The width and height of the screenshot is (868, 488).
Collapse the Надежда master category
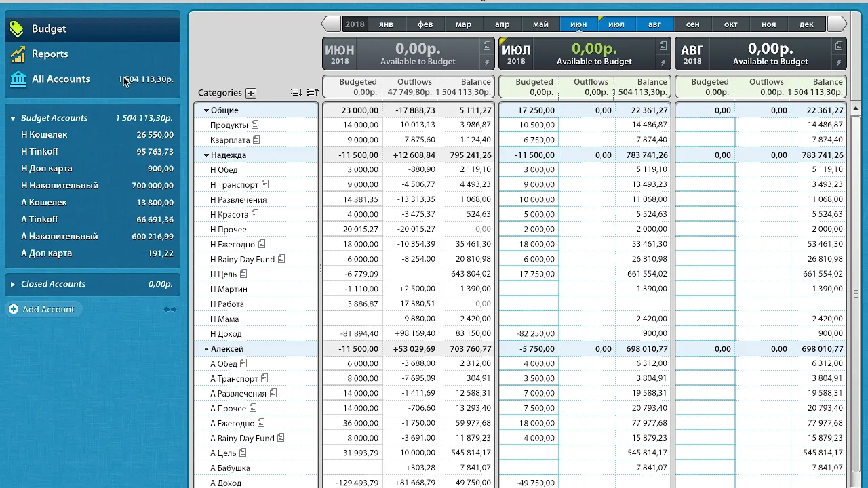click(206, 155)
